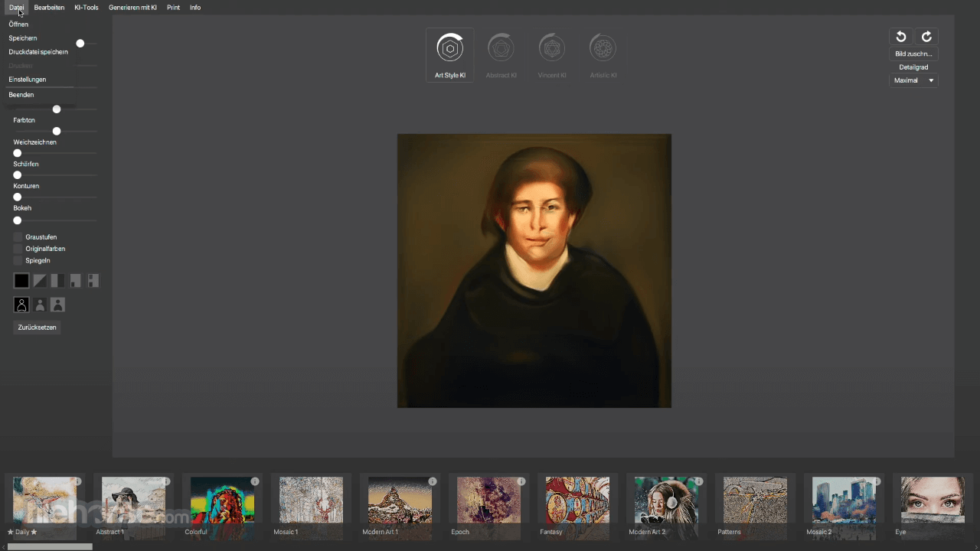The image size is (980, 551).
Task: Apply the Colorful style thumbnail
Action: [x=222, y=507]
